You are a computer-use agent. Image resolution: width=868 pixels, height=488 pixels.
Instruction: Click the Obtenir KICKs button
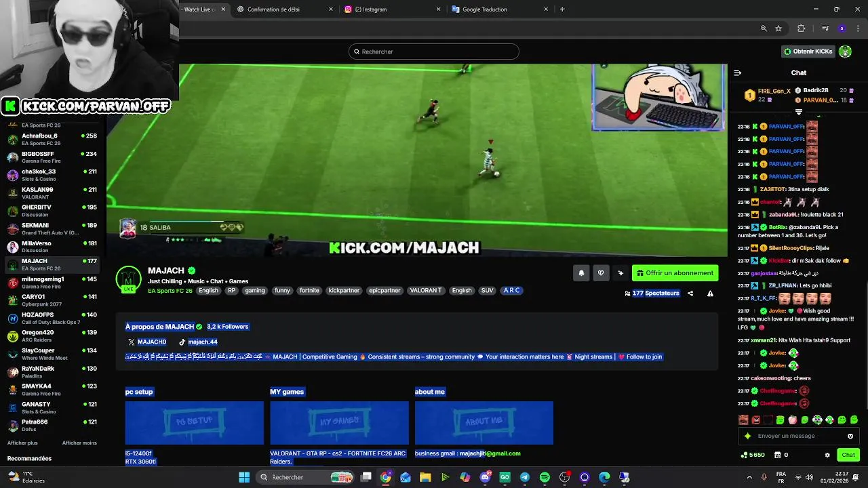(808, 52)
